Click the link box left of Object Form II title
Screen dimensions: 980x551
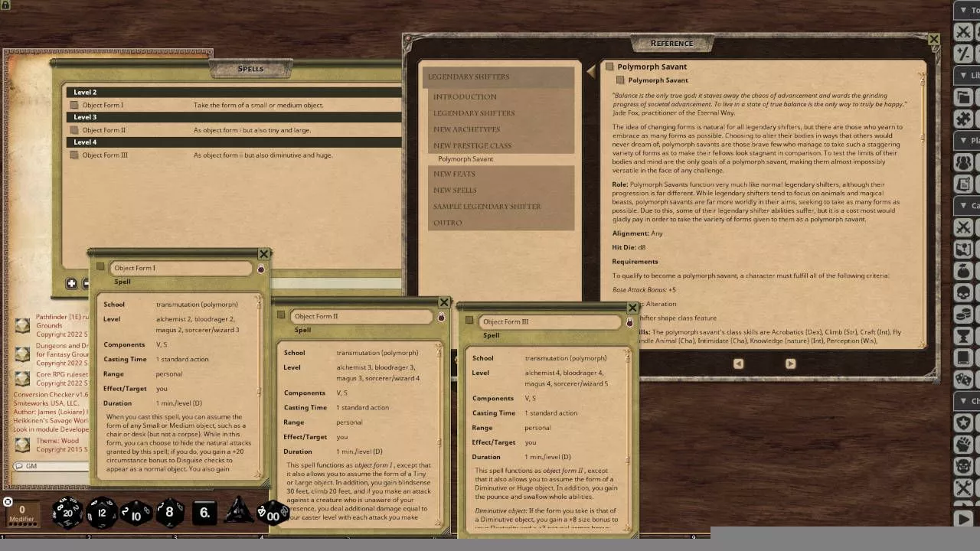[281, 315]
